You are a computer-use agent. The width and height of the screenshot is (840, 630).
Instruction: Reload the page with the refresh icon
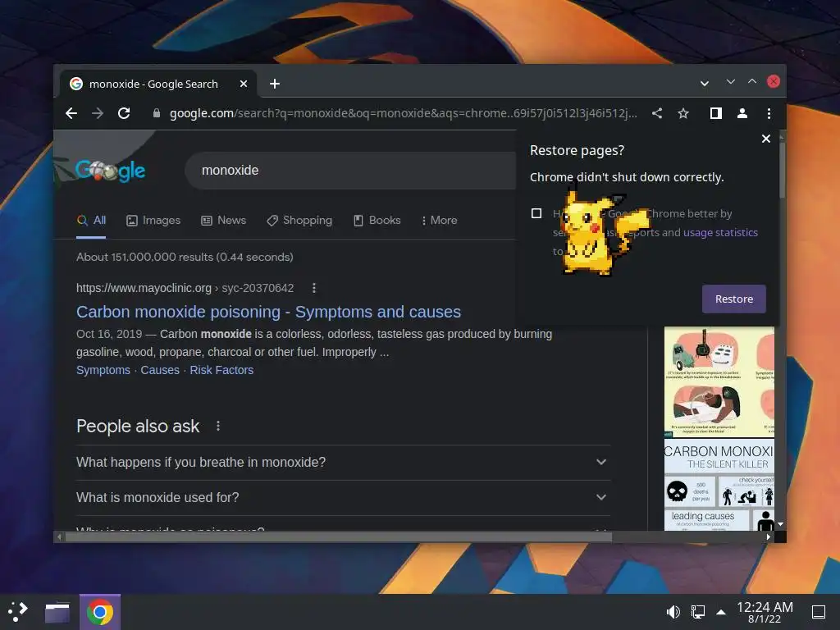pos(124,113)
